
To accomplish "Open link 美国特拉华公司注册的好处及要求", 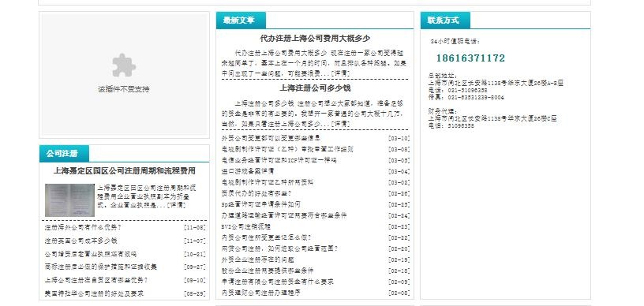I will [x=94, y=293].
